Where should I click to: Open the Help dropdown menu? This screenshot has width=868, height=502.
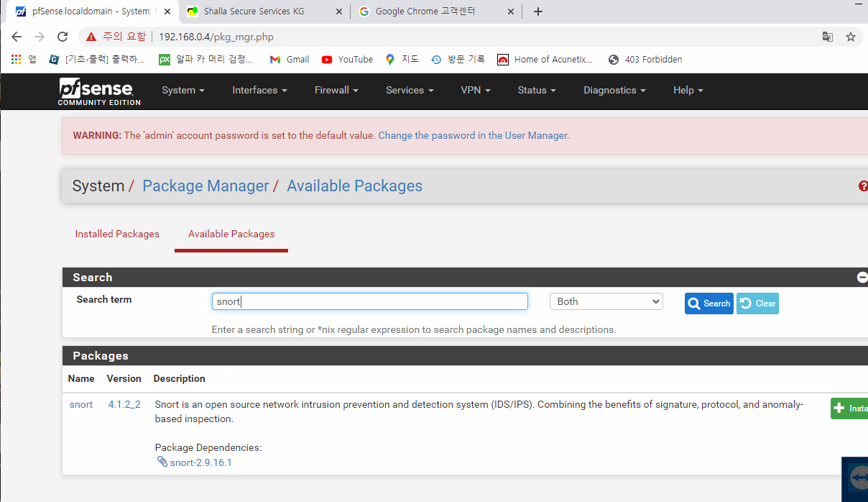pos(688,90)
